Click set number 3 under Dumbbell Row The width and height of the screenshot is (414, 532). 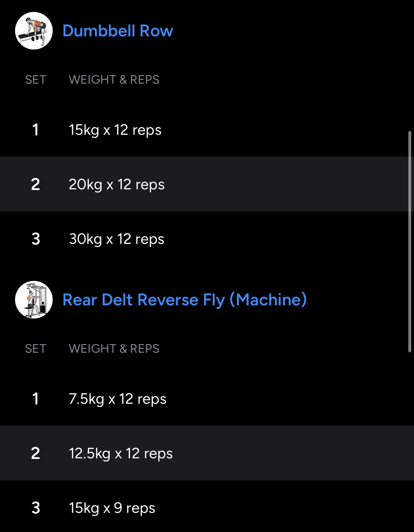click(x=36, y=239)
